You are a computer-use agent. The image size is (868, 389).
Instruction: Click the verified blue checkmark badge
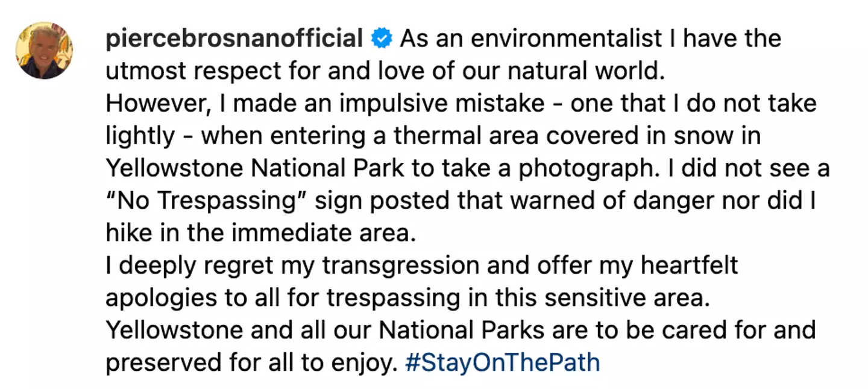pyautogui.click(x=382, y=39)
